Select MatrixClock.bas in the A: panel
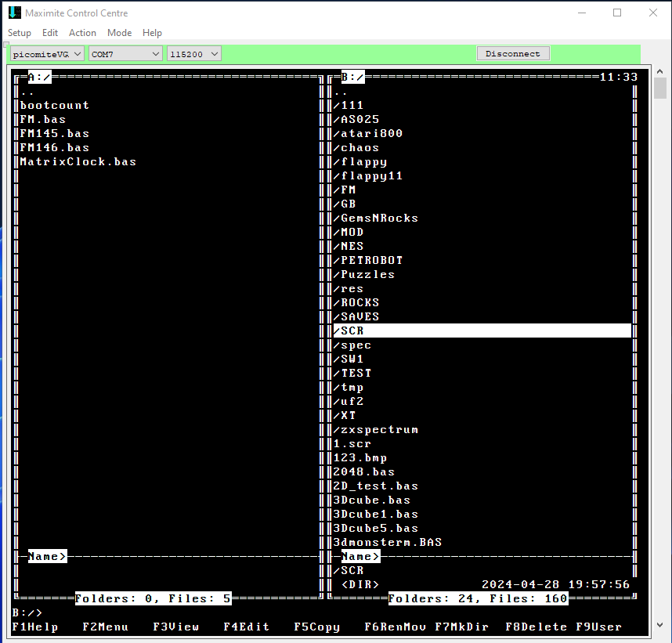 pos(78,162)
